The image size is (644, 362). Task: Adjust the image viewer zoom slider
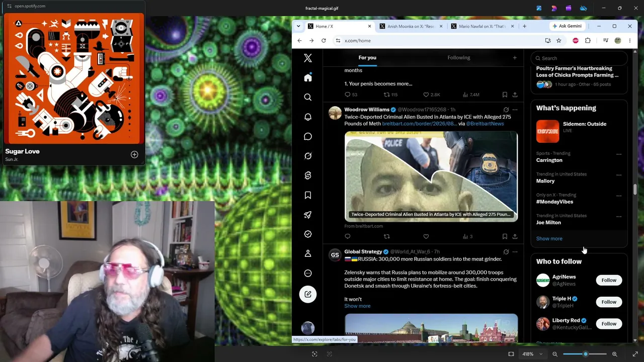(x=585, y=354)
